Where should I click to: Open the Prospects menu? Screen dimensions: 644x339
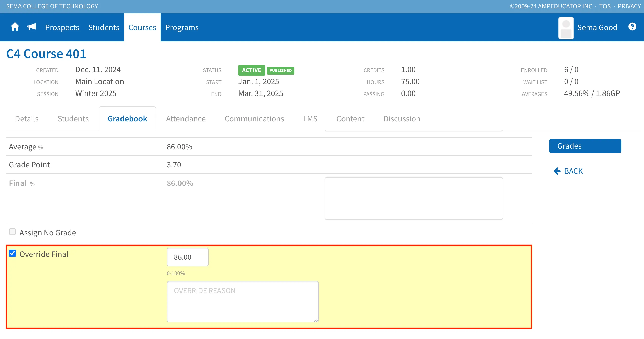coord(62,27)
